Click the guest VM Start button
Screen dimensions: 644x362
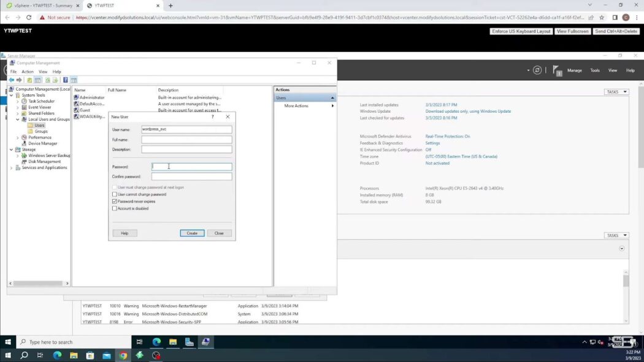8,342
